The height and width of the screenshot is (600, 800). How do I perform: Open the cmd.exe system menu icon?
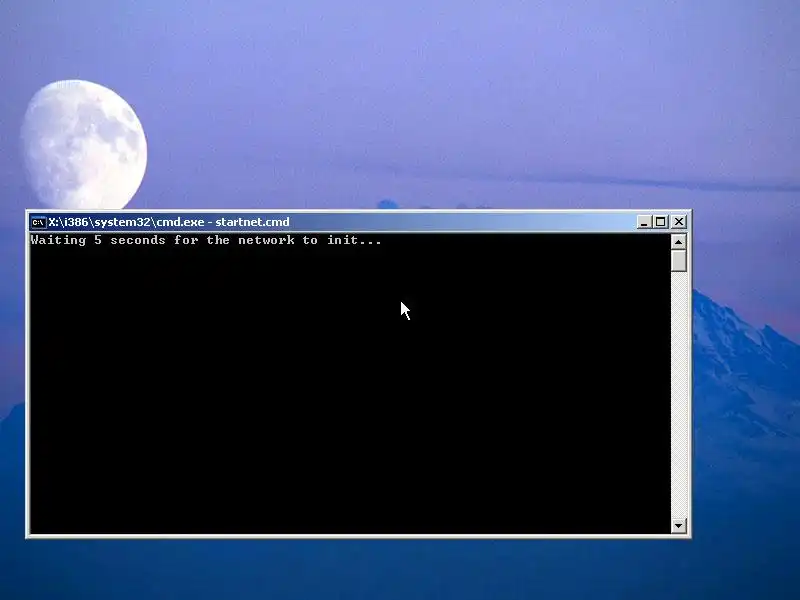pos(38,222)
